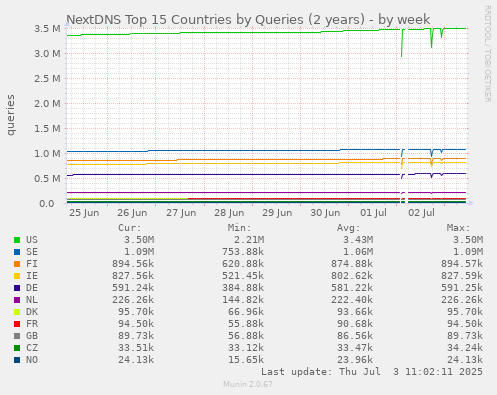The width and height of the screenshot is (497, 395).
Task: Click the lime DK legend swatch
Action: 17,312
